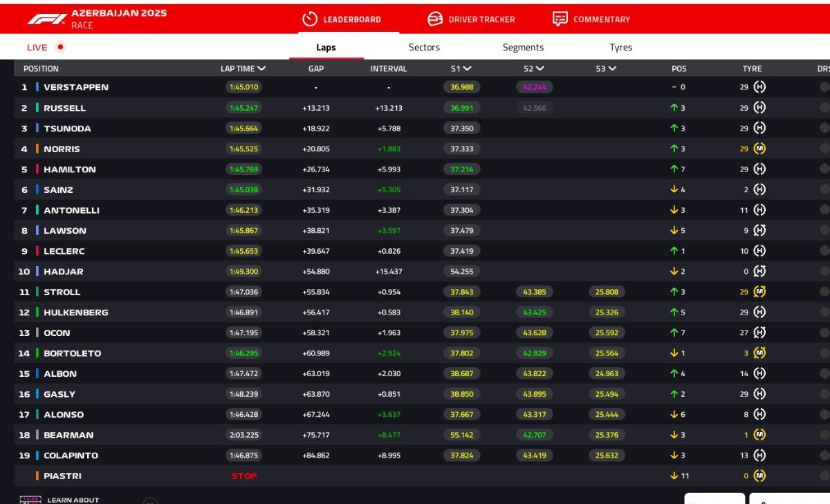Click Colapinto's DRS indicator dot
This screenshot has width=830, height=504.
(x=824, y=456)
